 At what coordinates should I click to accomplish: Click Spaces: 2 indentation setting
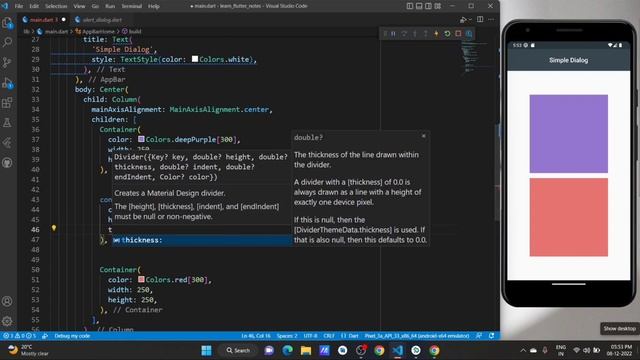pos(287,336)
